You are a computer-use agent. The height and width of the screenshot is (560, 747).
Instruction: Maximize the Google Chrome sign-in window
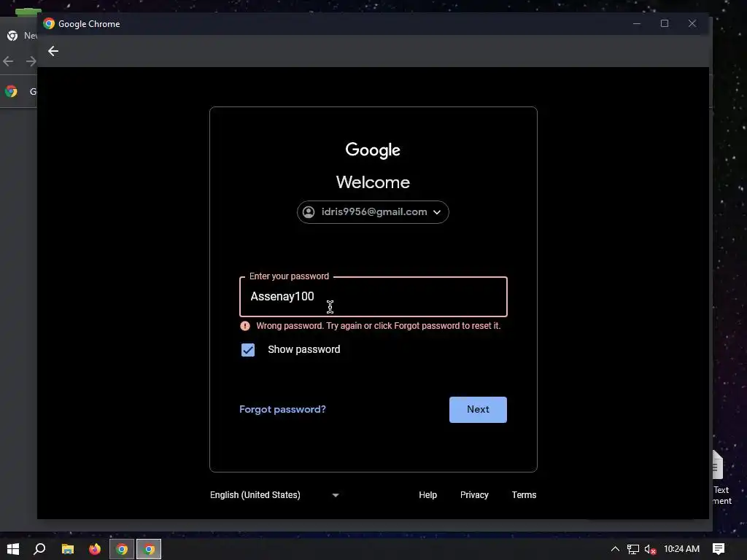[x=665, y=23]
